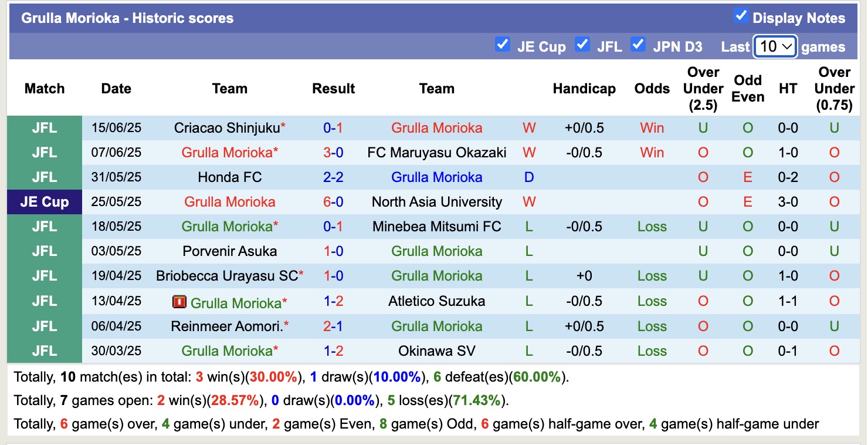Select the Atletico Suzuka team name
Screen dimensions: 868x445
436,301
